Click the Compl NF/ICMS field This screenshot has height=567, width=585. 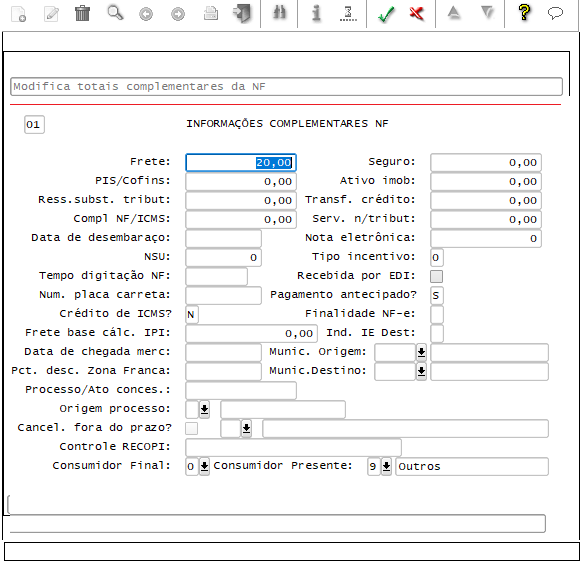(241, 220)
